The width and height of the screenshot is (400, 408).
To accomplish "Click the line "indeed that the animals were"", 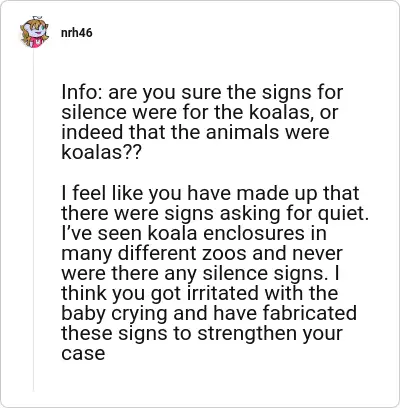I will pyautogui.click(x=195, y=132).
